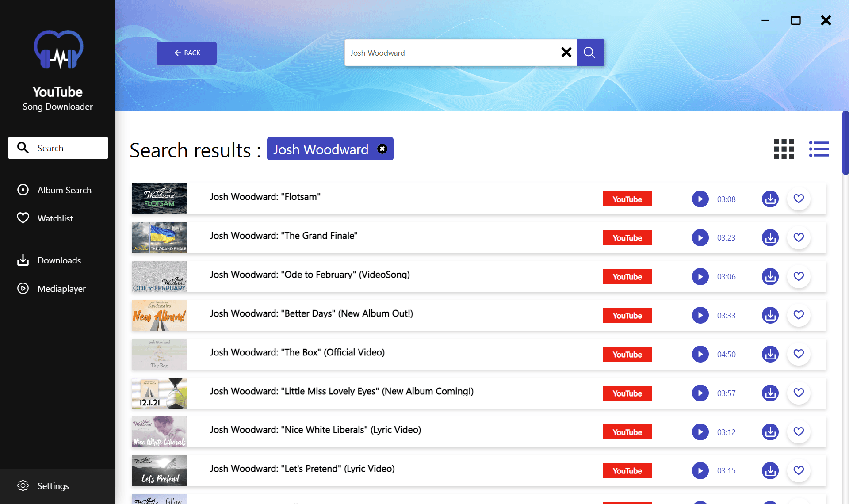
Task: Open the Watchlist page
Action: (x=45, y=218)
